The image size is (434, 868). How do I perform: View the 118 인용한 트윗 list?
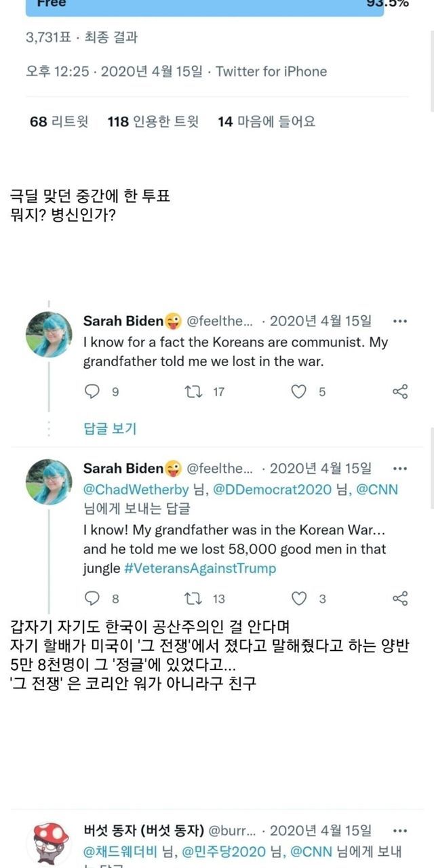tap(153, 122)
